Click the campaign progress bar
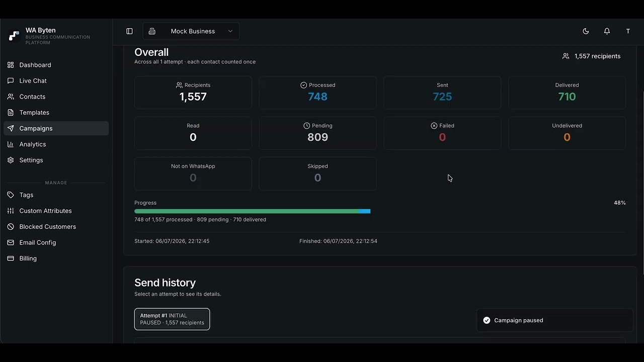 380,211
